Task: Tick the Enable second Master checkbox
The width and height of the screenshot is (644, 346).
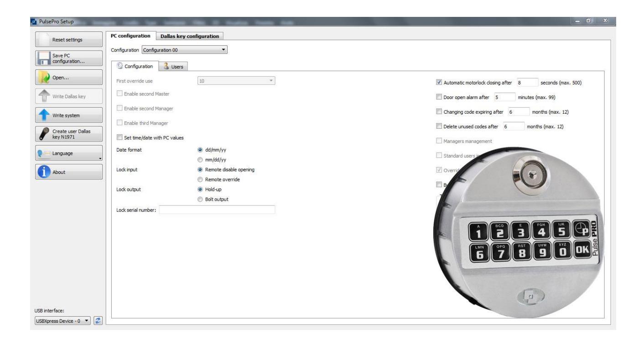Action: tap(120, 94)
